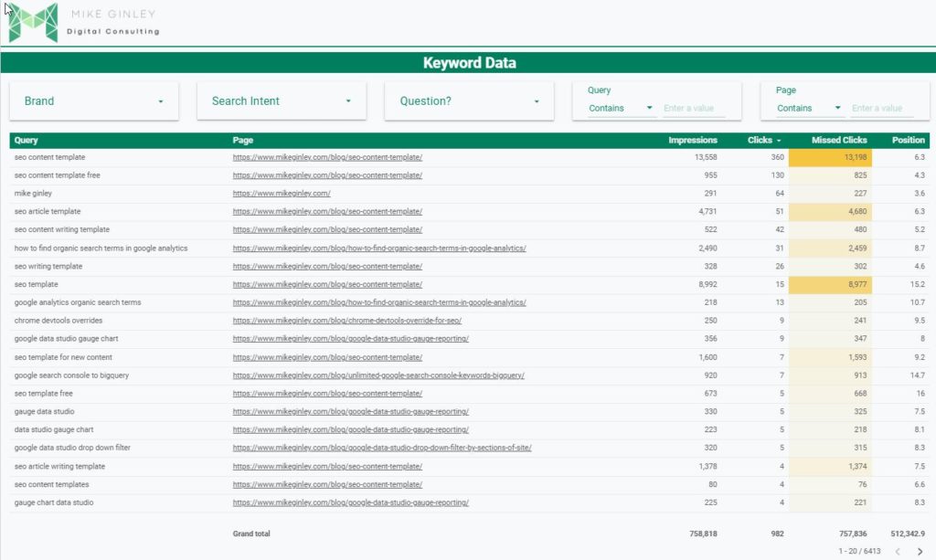Sort table by Missed Clicks column
The image size is (936, 560).
coord(839,141)
